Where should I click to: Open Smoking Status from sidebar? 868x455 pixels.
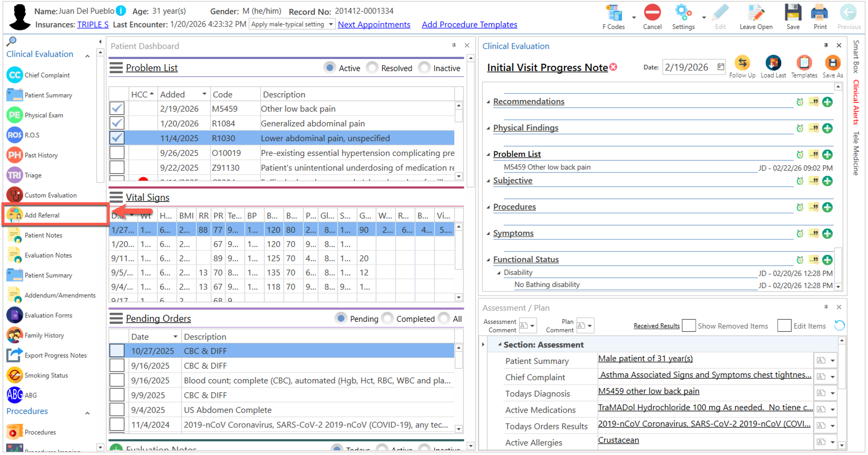click(46, 375)
